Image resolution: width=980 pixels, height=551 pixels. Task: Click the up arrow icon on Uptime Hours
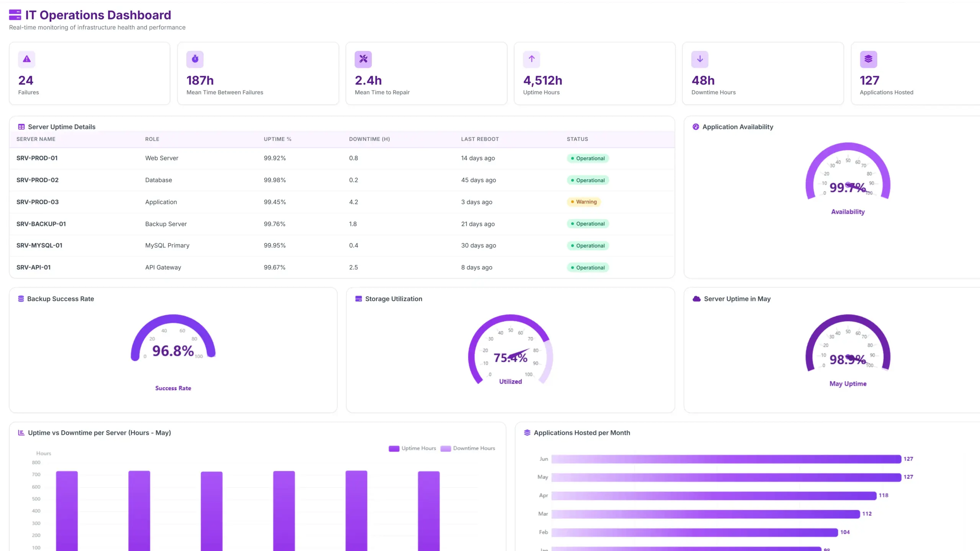coord(531,59)
